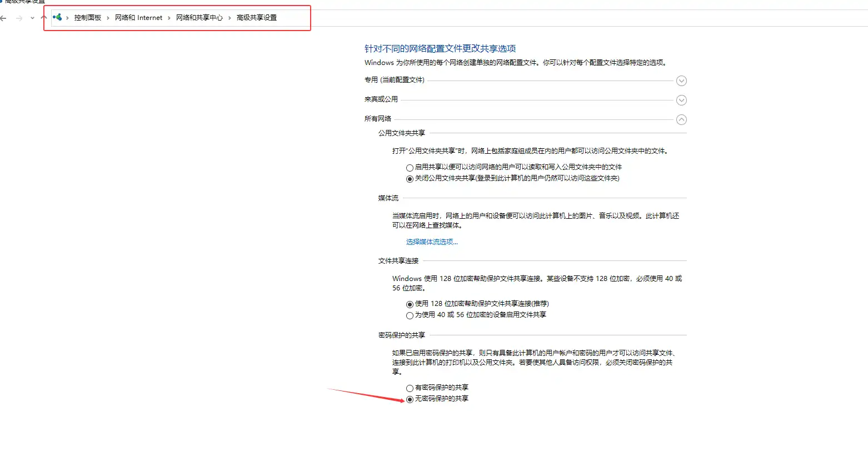Click the 媒体流 heading

[x=388, y=198]
